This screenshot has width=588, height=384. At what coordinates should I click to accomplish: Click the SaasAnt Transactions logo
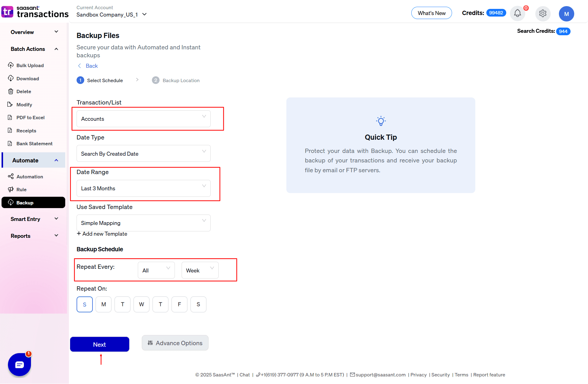coord(35,12)
